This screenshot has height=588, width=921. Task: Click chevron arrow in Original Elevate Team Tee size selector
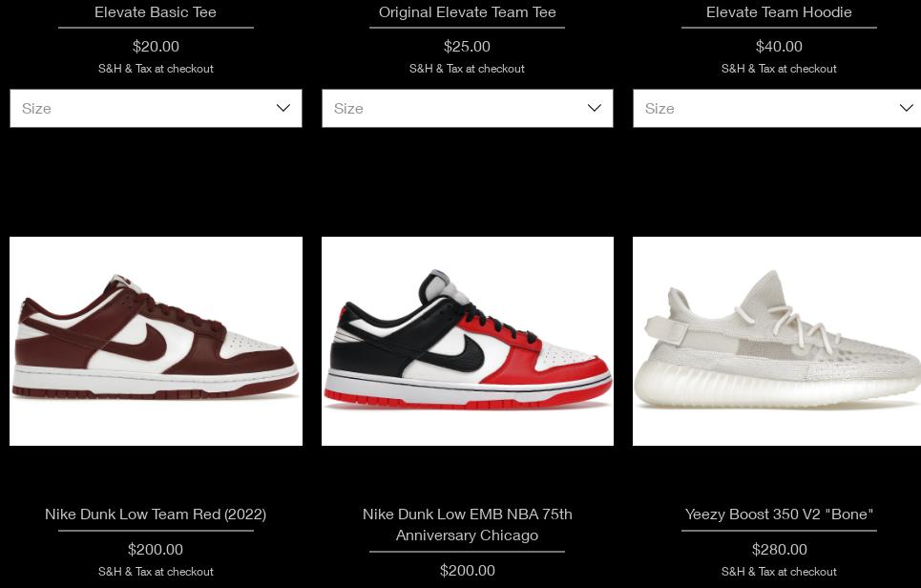click(x=595, y=108)
